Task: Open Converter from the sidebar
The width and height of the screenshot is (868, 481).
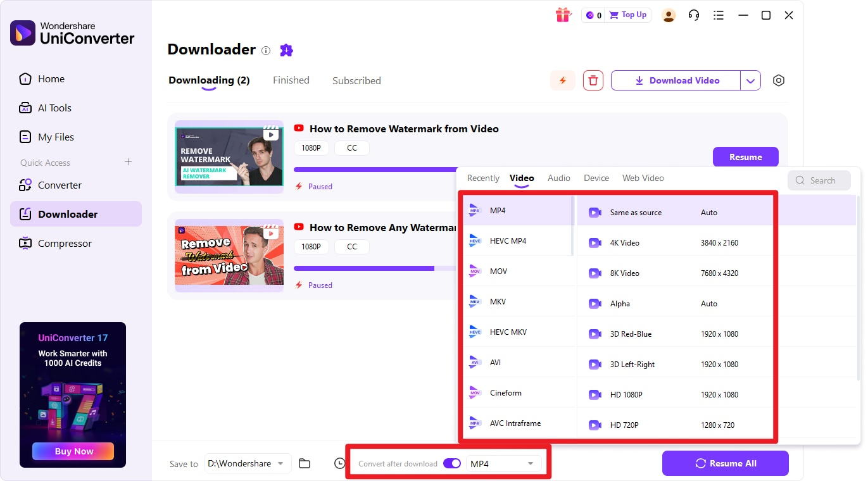Action: pyautogui.click(x=76, y=185)
